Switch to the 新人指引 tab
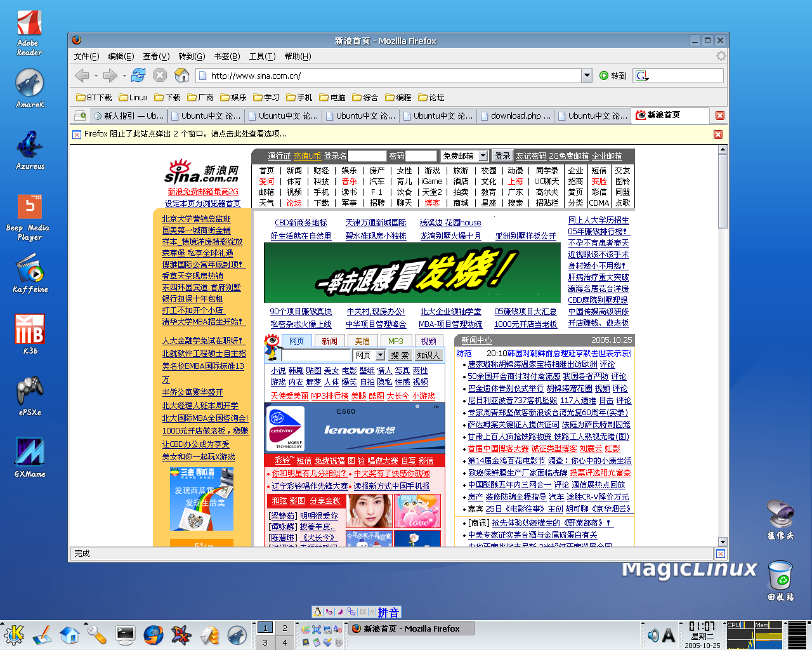The image size is (812, 650). tap(128, 116)
